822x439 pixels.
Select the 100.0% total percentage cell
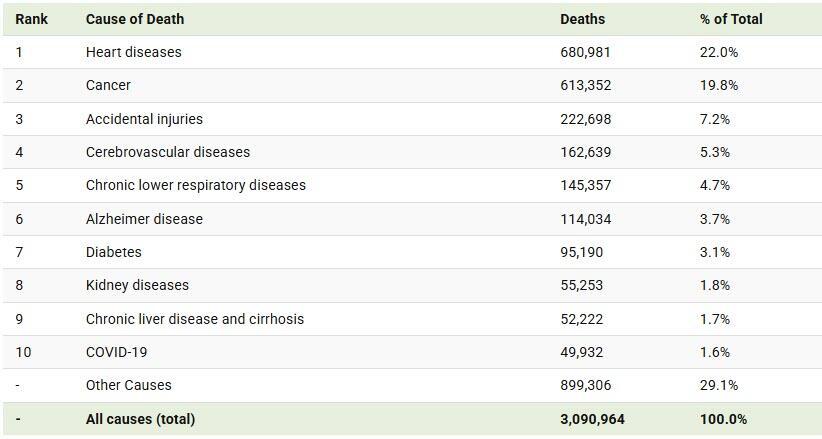(723, 419)
